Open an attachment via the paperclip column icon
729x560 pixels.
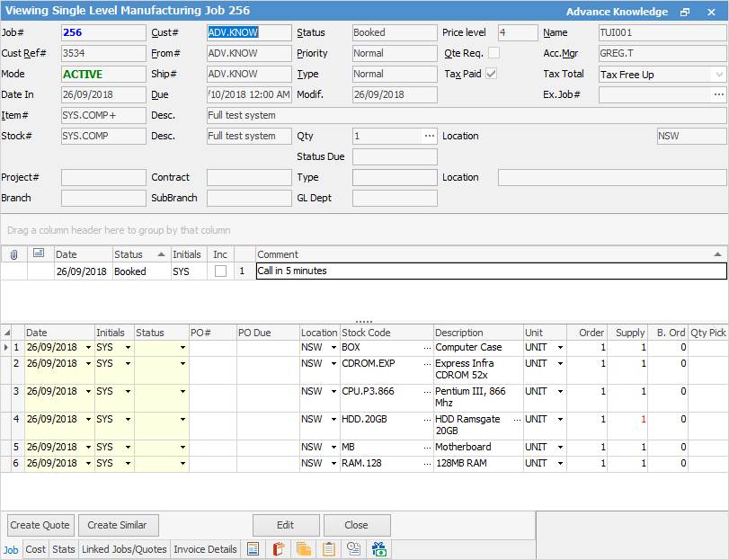pyautogui.click(x=13, y=254)
